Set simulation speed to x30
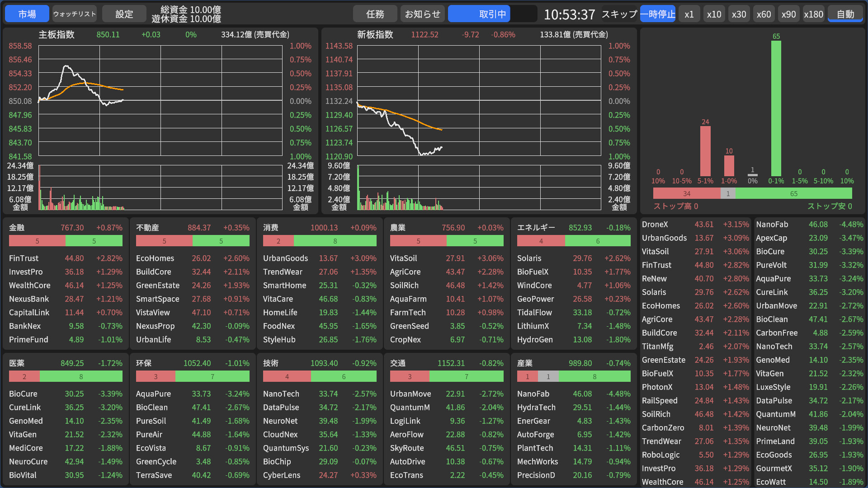The image size is (868, 488). (739, 14)
